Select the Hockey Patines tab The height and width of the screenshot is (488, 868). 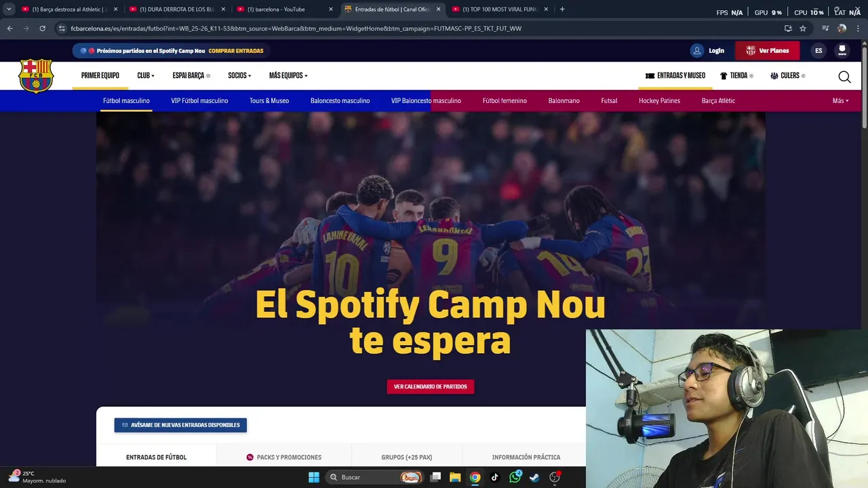659,101
